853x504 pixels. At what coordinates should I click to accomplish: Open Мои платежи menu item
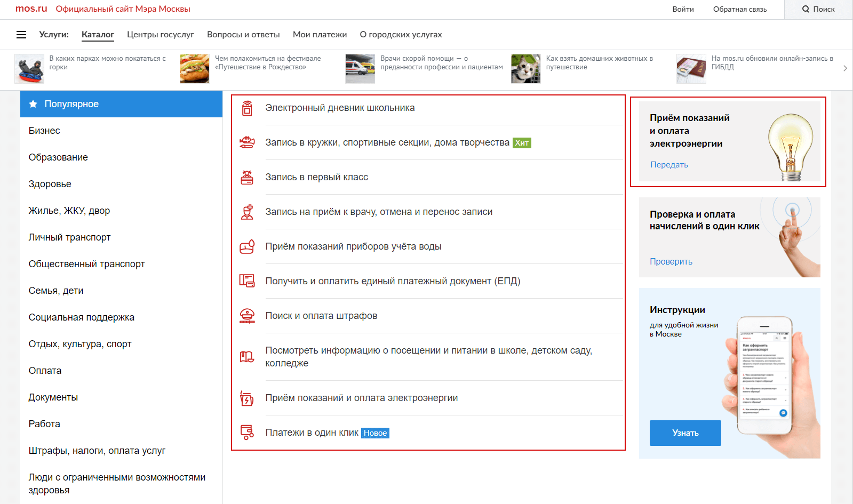pyautogui.click(x=320, y=35)
